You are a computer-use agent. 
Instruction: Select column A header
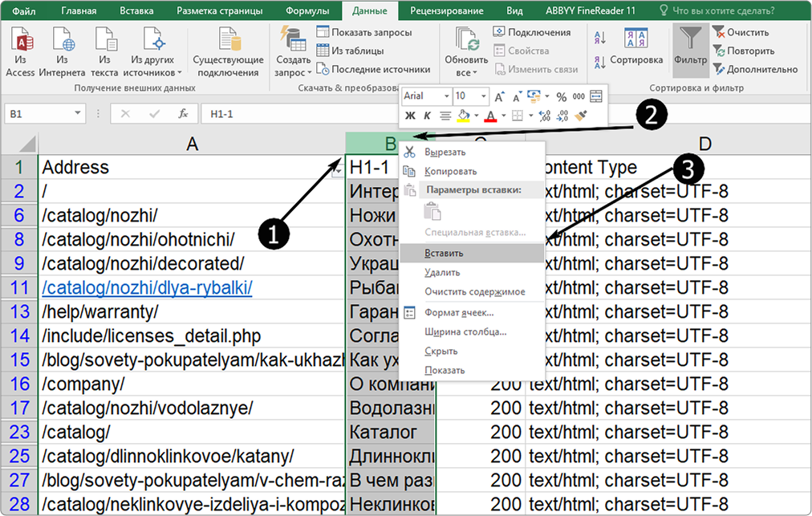coord(192,144)
